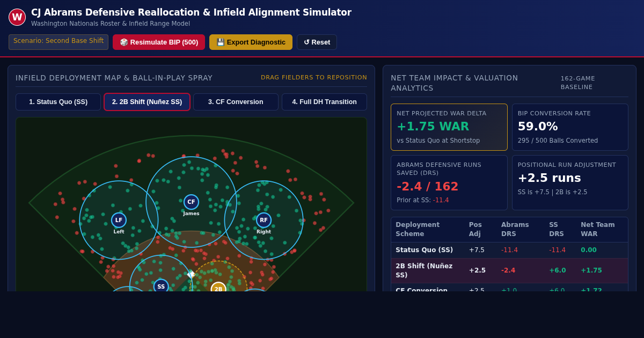644x338 pixels.
Task: Open the Scenario: Second Base Shift selector
Action: pos(58,42)
